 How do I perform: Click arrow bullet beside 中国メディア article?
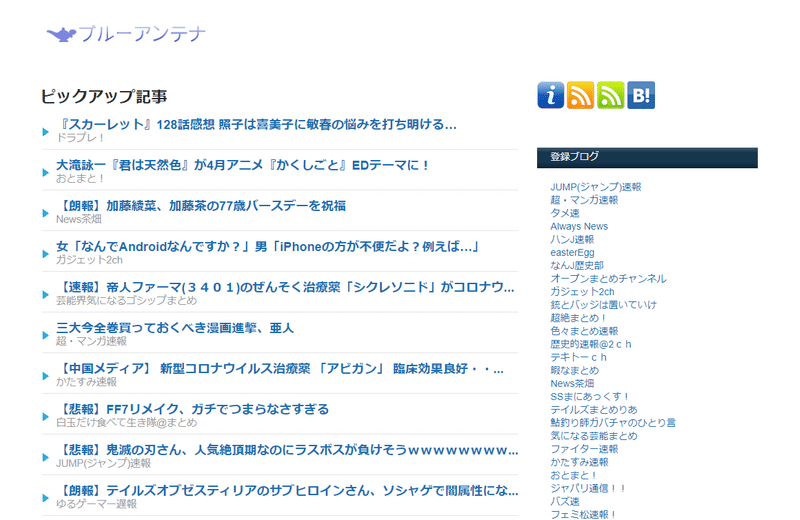(45, 376)
